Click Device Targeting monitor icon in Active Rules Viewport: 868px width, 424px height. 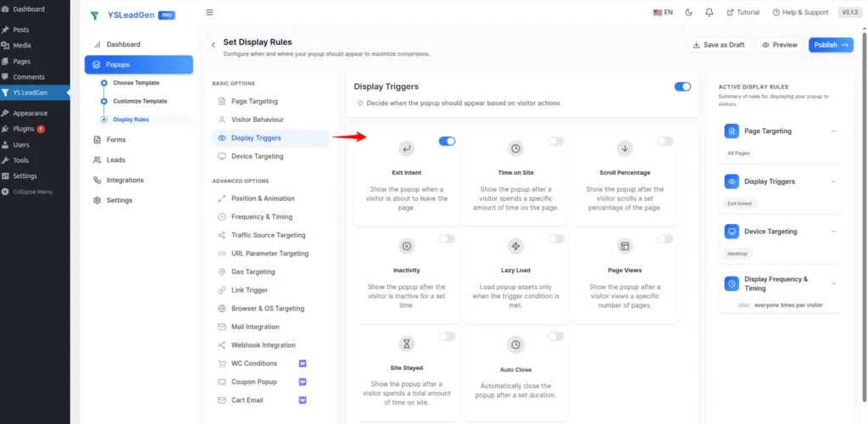(732, 232)
